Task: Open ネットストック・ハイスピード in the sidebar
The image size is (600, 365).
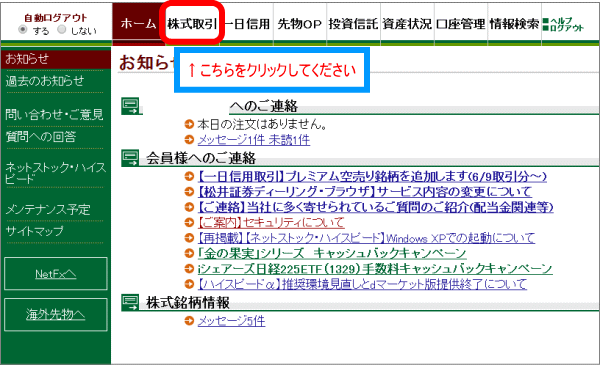Action: (x=55, y=173)
